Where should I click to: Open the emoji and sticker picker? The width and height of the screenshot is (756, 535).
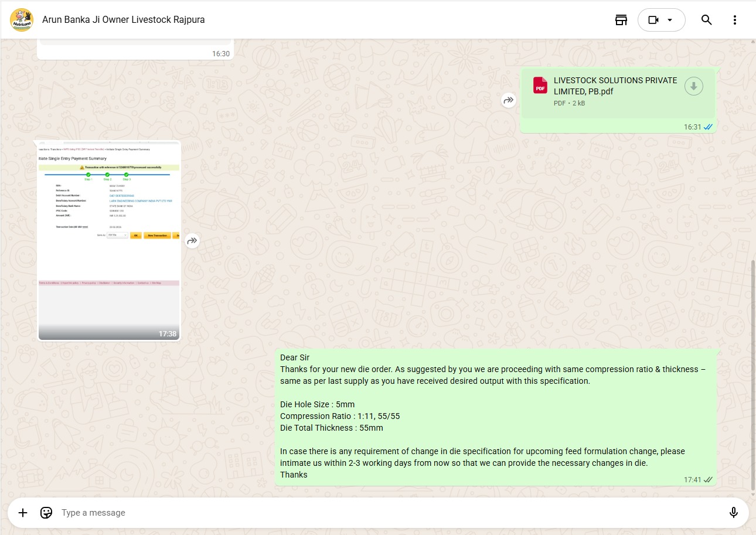(46, 513)
